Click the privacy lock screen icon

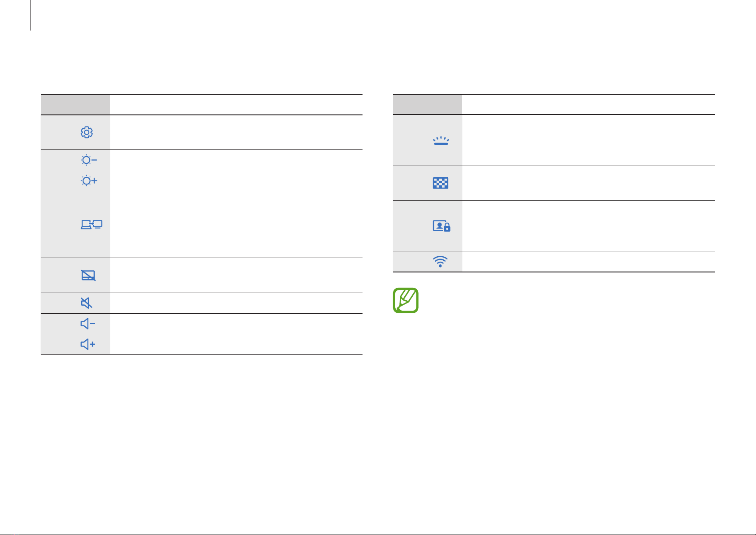click(441, 226)
